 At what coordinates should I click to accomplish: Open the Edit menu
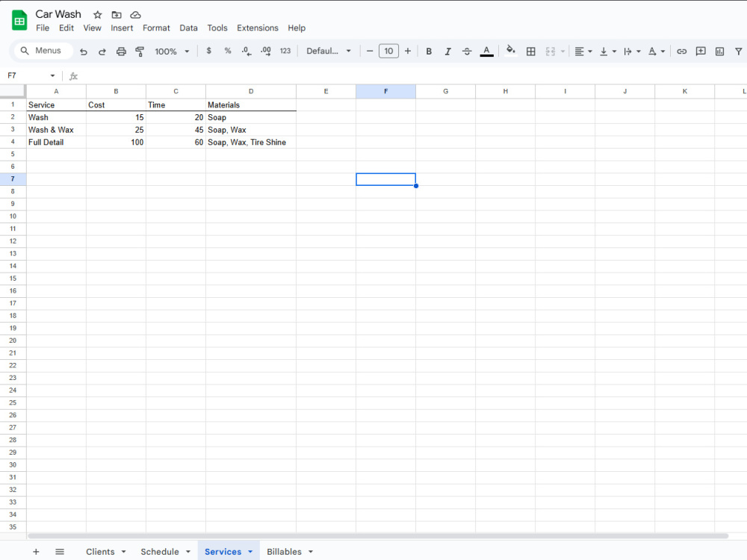(x=66, y=28)
